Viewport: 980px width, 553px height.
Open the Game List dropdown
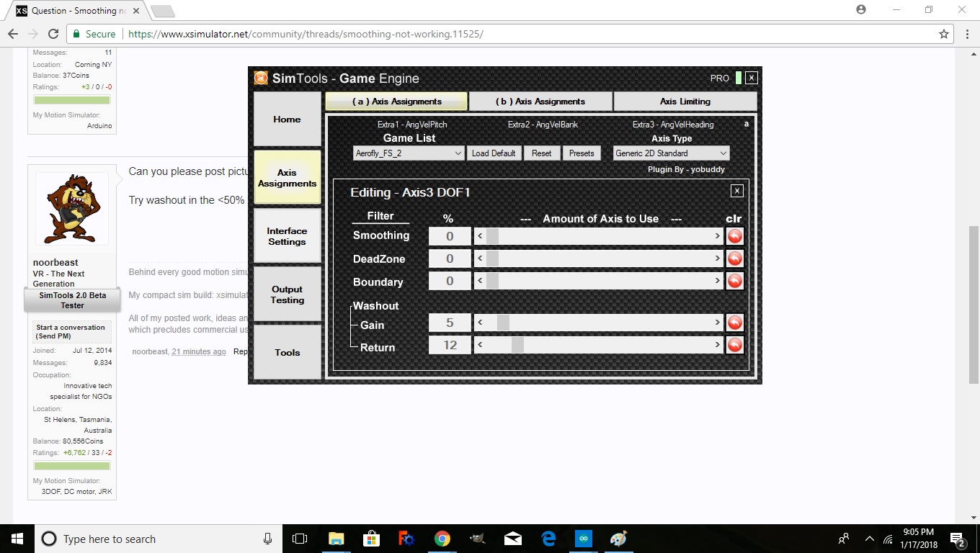[x=409, y=153]
